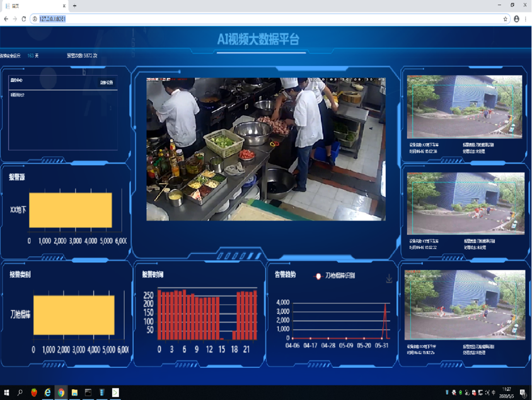Reload the dashboard page

[24, 19]
